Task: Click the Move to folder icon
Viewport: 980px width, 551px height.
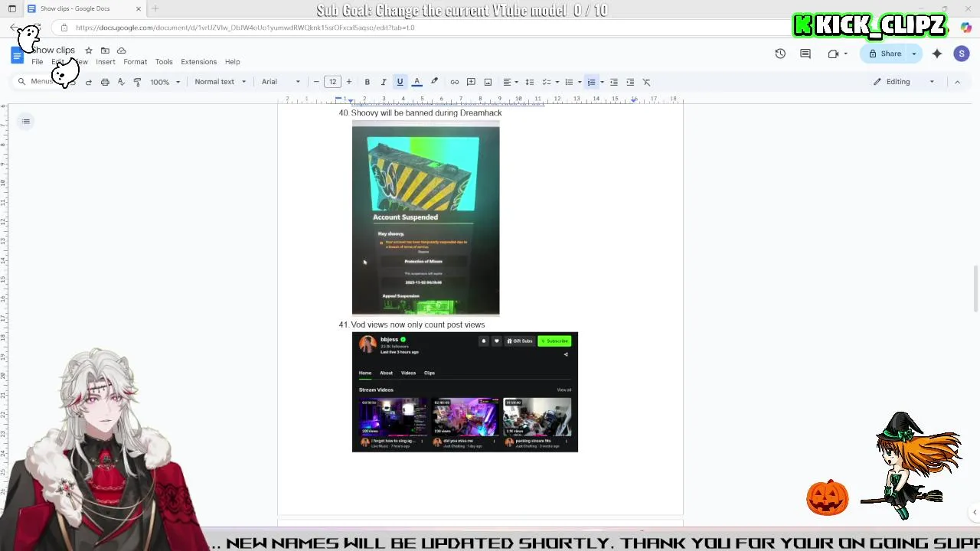Action: tap(105, 51)
